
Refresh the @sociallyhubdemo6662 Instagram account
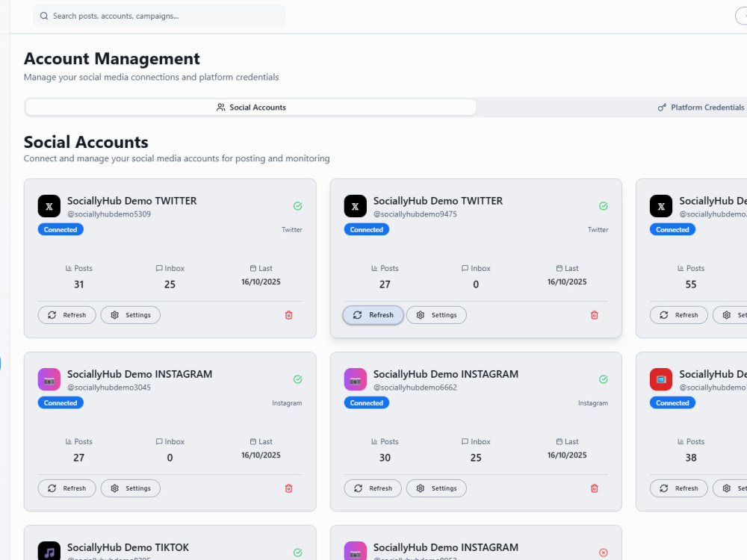[x=373, y=488]
